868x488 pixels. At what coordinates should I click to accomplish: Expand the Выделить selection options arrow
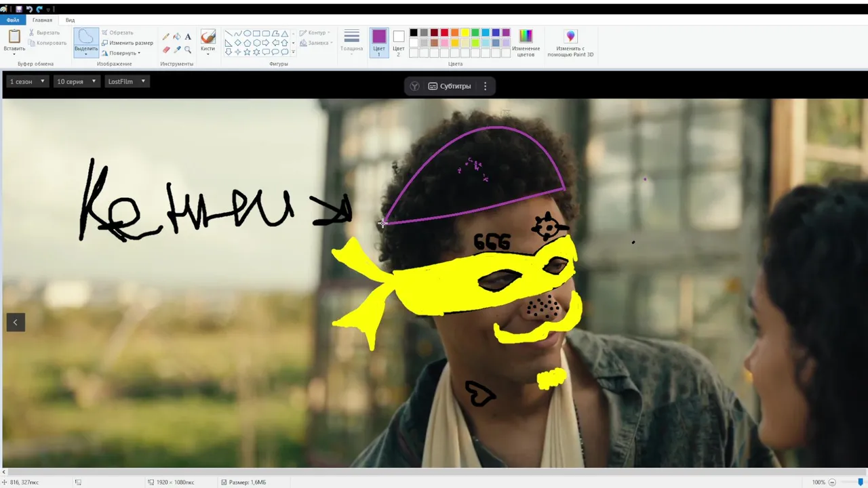[86, 53]
